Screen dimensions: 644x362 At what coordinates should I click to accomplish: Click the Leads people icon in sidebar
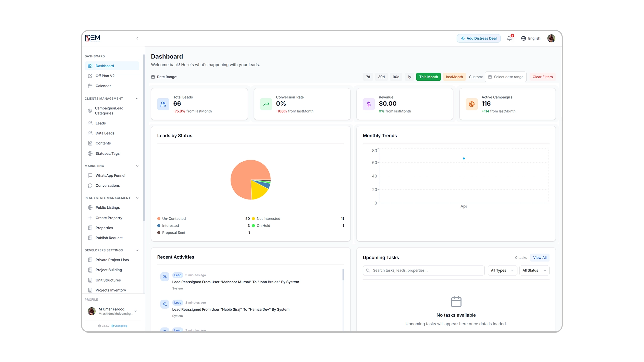point(90,123)
